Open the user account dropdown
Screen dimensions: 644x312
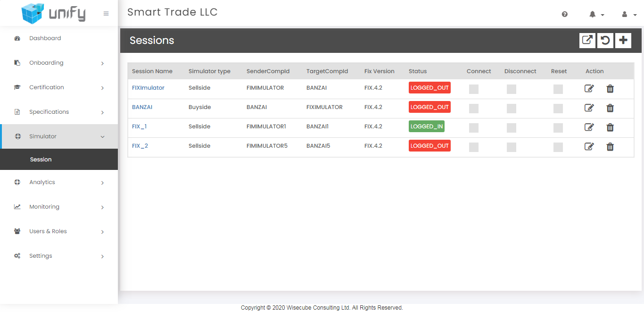628,15
